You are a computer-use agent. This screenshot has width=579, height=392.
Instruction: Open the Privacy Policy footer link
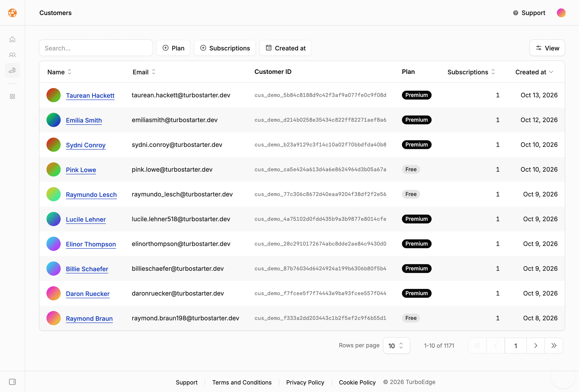point(305,382)
